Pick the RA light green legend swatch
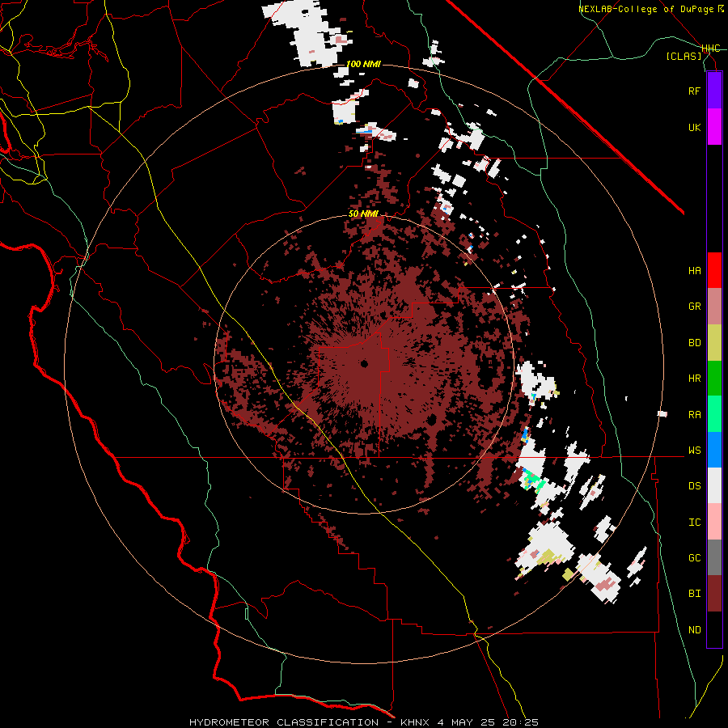Screen dimensions: 728x728 pos(714,414)
